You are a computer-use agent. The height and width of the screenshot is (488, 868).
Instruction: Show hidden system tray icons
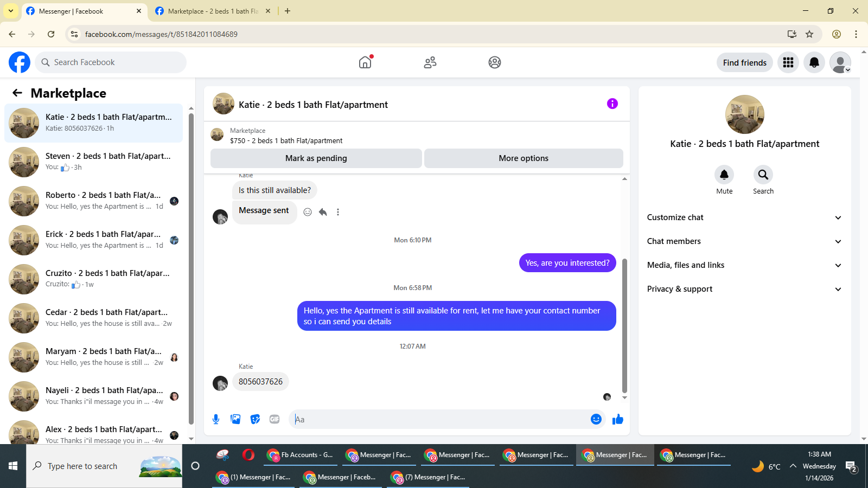pos(793,466)
